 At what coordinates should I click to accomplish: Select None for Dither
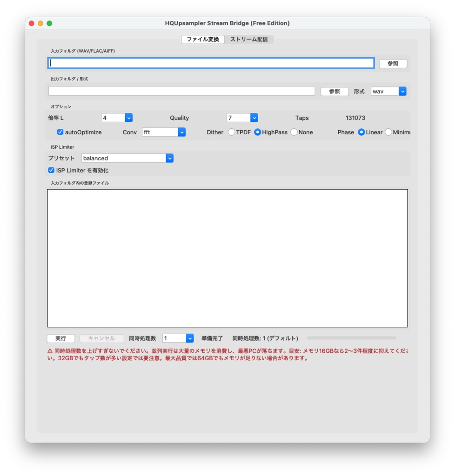tap(294, 132)
